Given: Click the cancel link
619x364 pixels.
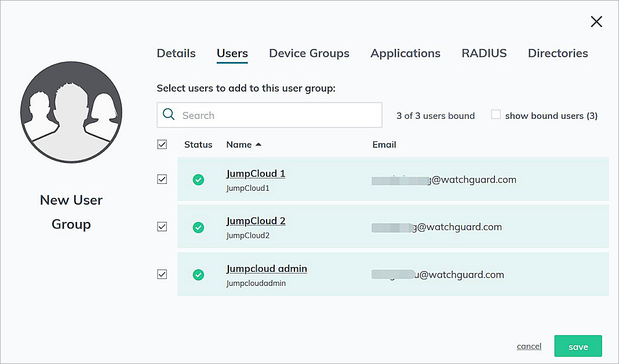Looking at the screenshot, I should (529, 345).
